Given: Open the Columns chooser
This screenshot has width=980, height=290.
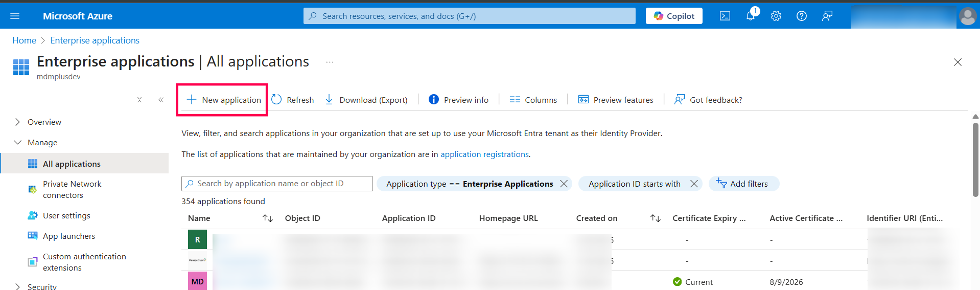Looking at the screenshot, I should pyautogui.click(x=533, y=100).
